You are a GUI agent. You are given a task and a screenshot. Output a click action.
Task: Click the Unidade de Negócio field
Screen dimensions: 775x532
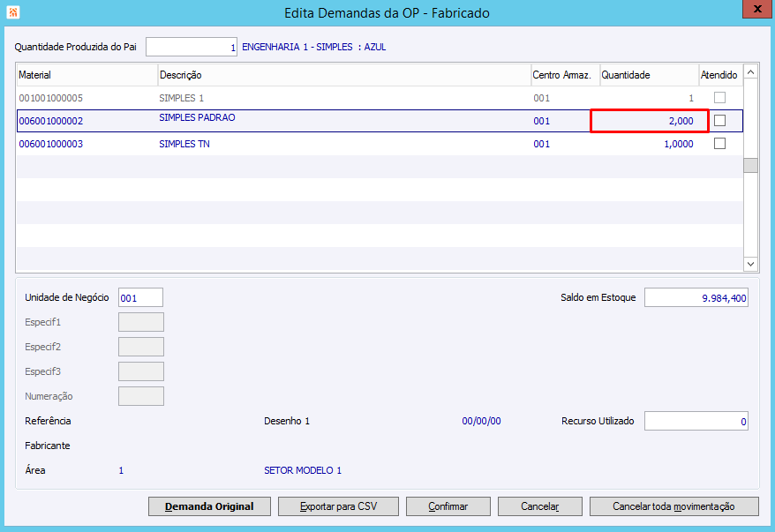pyautogui.click(x=141, y=297)
